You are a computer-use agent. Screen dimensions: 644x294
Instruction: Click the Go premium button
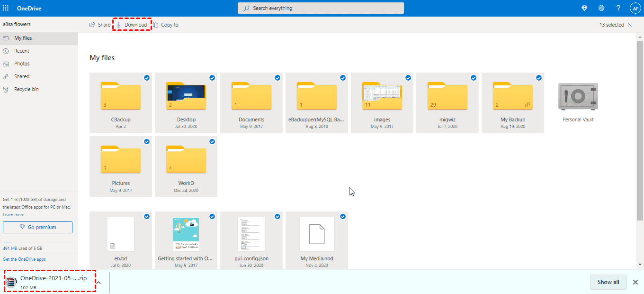(37, 227)
